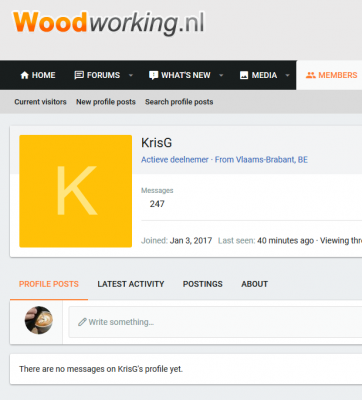Viewport: 362px width, 400px height.
Task: Click the pencil icon in the message box
Action: coord(82,322)
